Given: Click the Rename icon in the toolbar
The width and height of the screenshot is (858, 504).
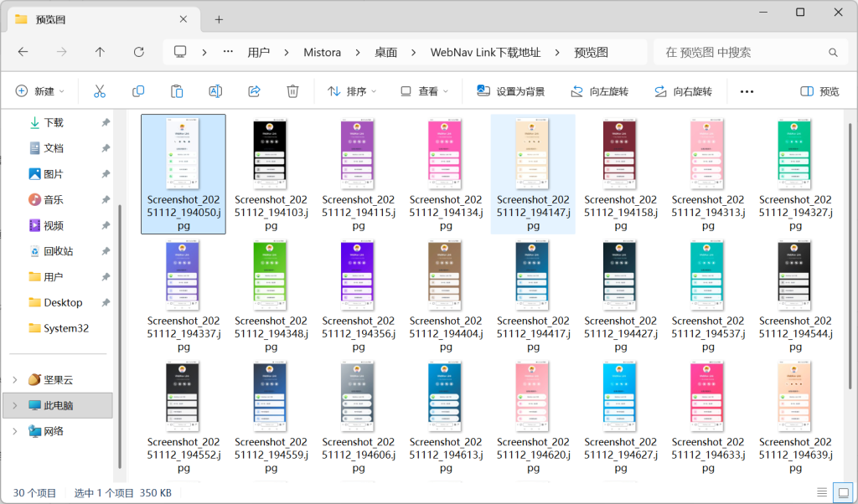Looking at the screenshot, I should [x=215, y=90].
